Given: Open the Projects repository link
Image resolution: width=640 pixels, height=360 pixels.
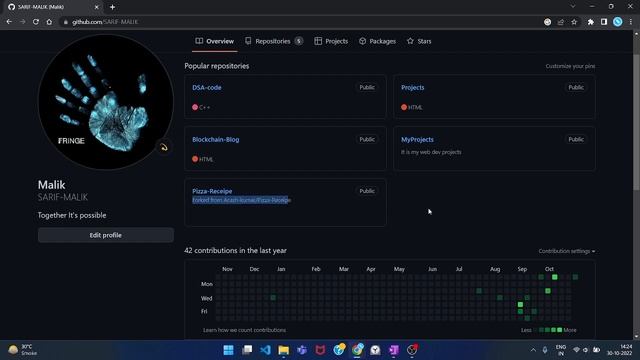Looking at the screenshot, I should pos(412,87).
